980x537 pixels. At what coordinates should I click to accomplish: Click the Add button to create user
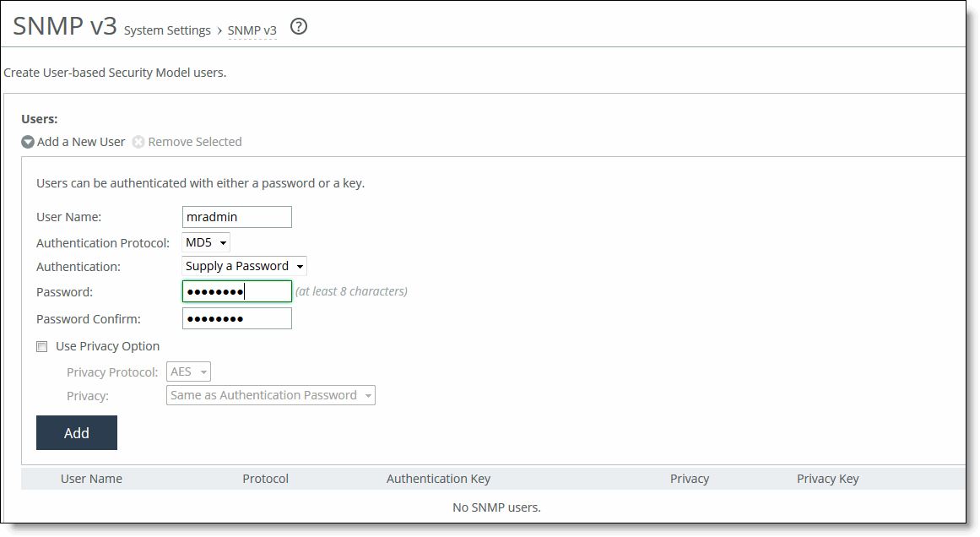tap(76, 432)
